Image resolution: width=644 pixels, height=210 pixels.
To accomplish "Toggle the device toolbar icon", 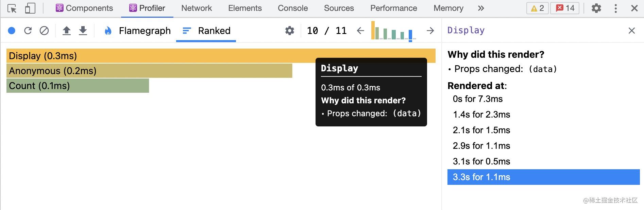I will (30, 8).
